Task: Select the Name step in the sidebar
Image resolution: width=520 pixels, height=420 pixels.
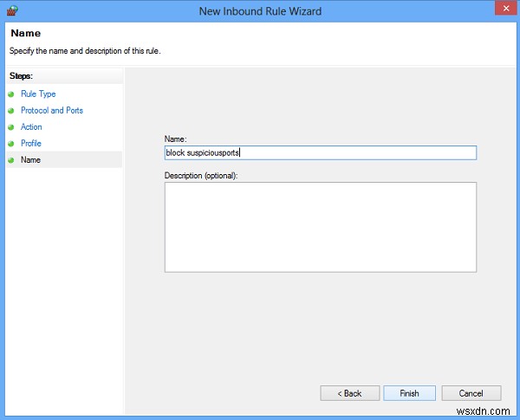Action: (30, 159)
